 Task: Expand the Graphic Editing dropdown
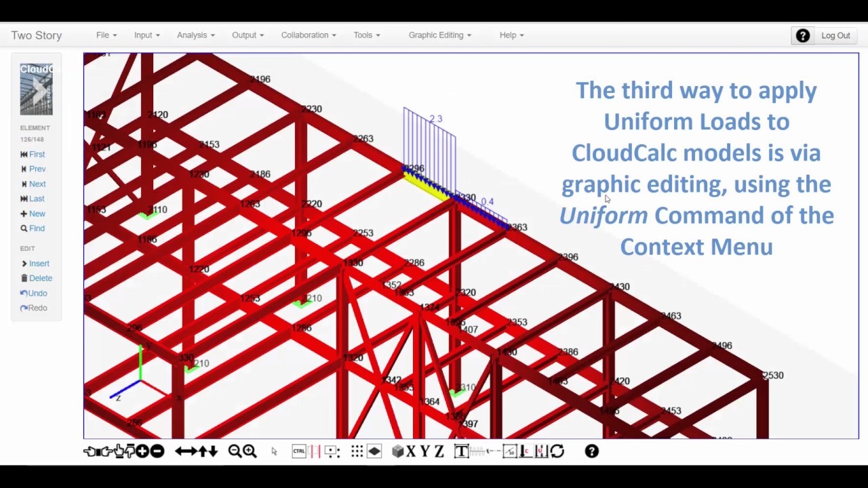point(439,35)
